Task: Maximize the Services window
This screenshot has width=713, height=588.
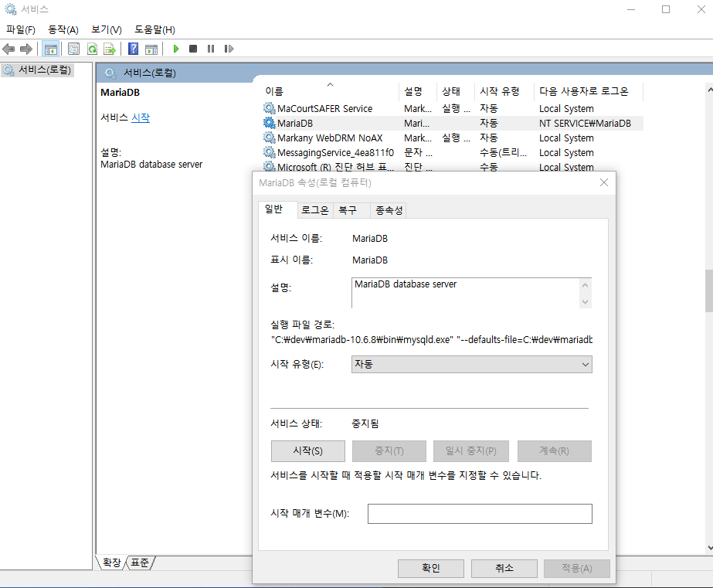Action: [666, 9]
